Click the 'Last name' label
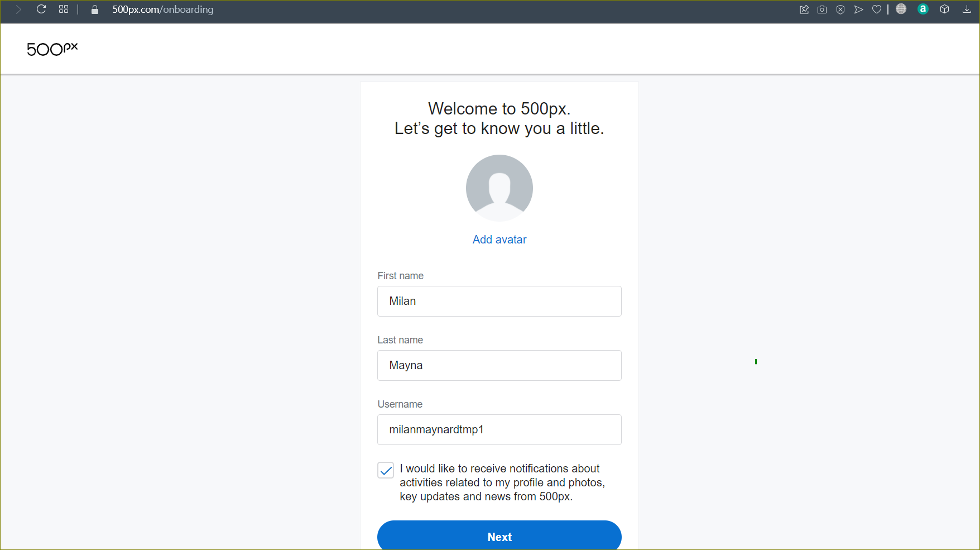Screen dimensions: 980x550 [400, 340]
